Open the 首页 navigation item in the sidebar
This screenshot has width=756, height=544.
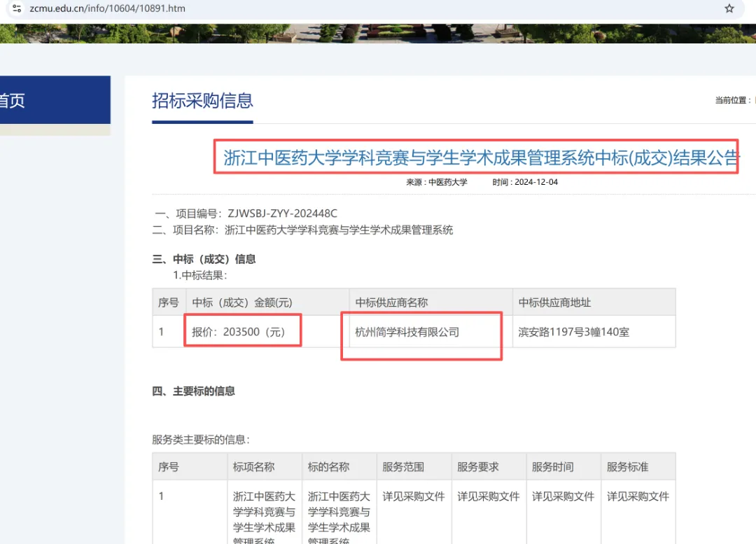[x=55, y=100]
